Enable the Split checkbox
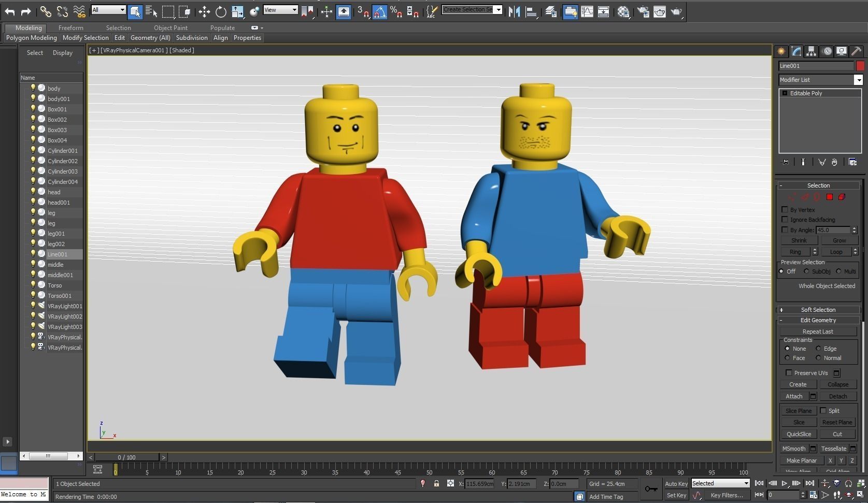The height and width of the screenshot is (503, 868). pos(823,411)
